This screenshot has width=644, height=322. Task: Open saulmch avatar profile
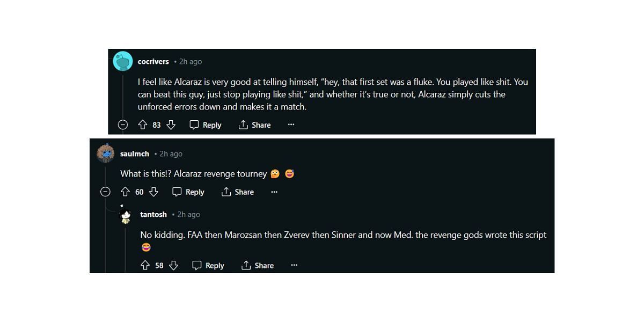point(106,154)
